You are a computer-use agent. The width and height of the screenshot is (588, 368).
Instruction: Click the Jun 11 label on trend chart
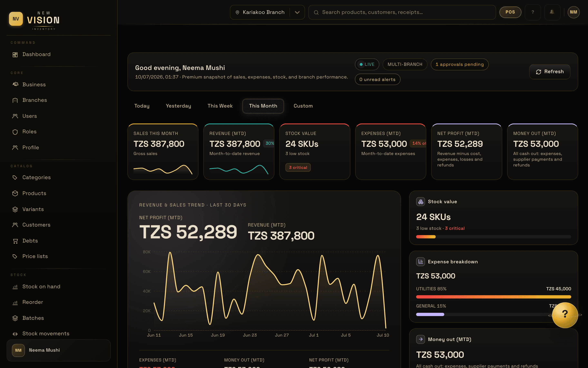click(154, 335)
